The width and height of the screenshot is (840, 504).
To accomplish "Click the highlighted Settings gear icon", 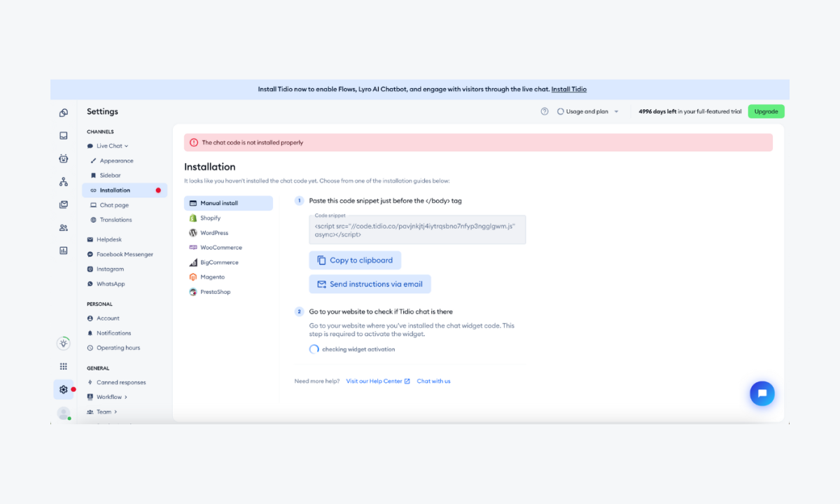I will 63,389.
